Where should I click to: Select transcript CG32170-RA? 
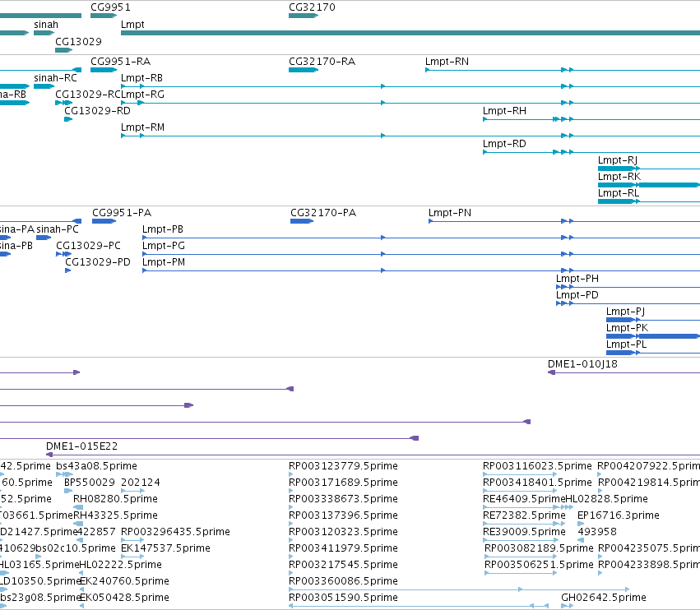(304, 70)
